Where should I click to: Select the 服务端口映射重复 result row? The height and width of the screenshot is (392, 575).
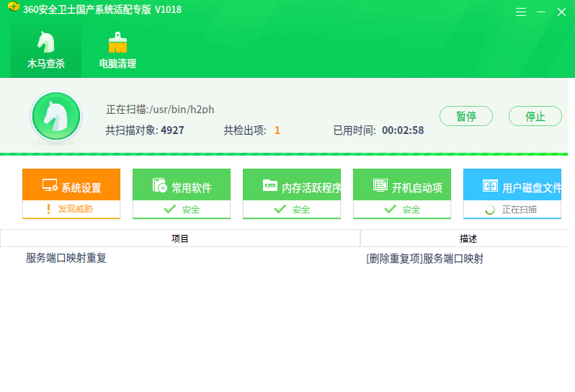tap(284, 258)
